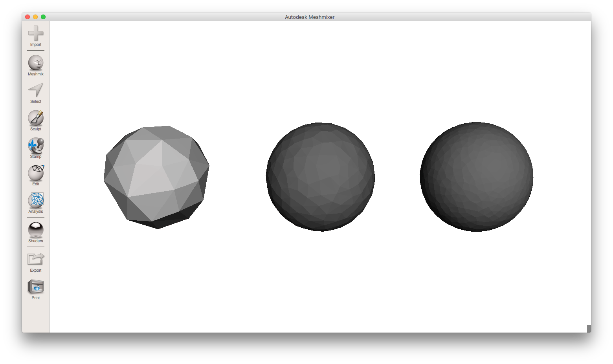Minimize the window using yellow button
The height and width of the screenshot is (364, 613).
click(x=35, y=17)
